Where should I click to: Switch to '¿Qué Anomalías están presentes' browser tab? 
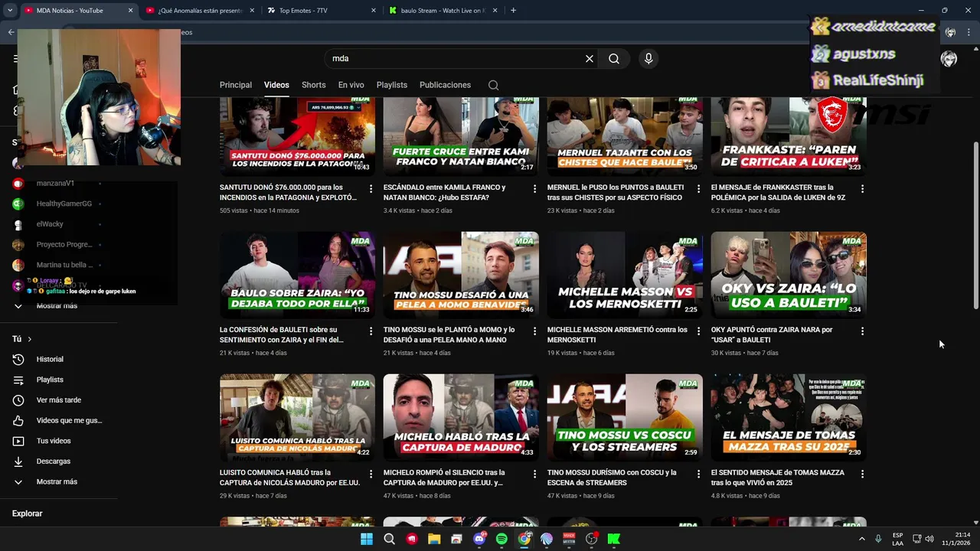[199, 11]
